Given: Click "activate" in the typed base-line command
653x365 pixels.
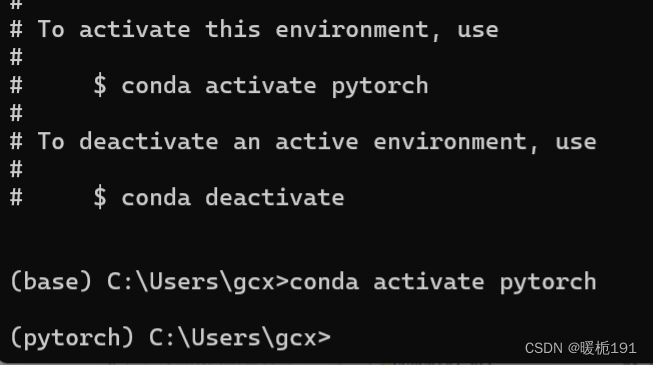Looking at the screenshot, I should 429,282.
